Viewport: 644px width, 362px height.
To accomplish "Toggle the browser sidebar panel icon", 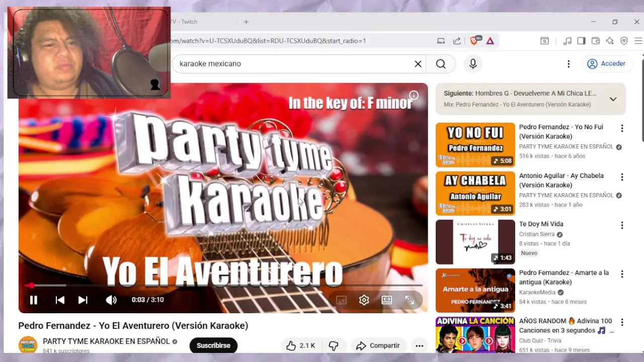I will point(581,41).
